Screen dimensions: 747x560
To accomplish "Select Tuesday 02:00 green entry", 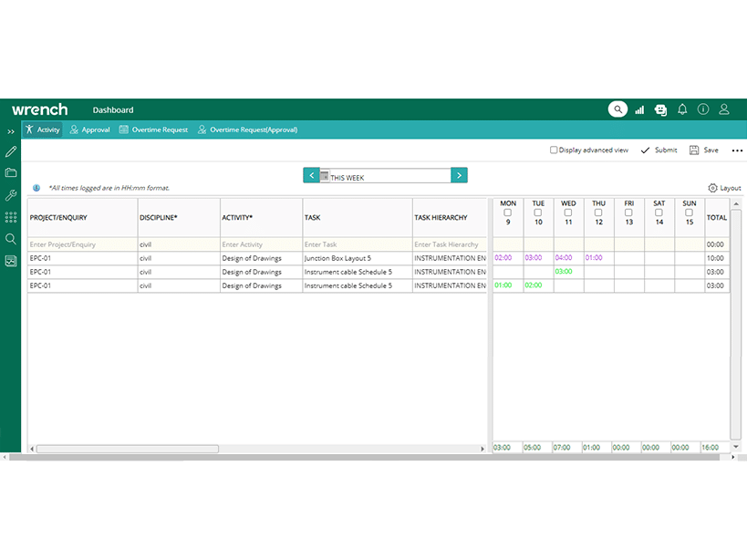I will pos(538,285).
